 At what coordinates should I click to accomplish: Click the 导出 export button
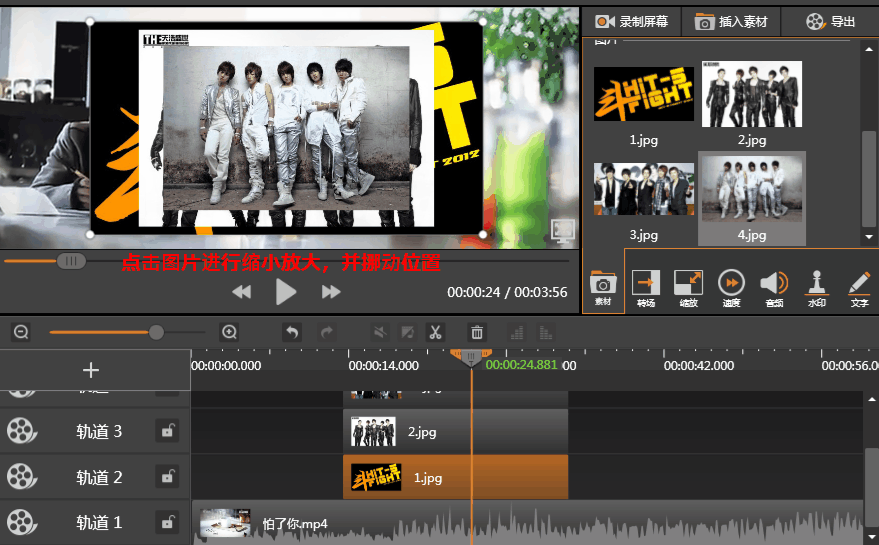coord(830,22)
